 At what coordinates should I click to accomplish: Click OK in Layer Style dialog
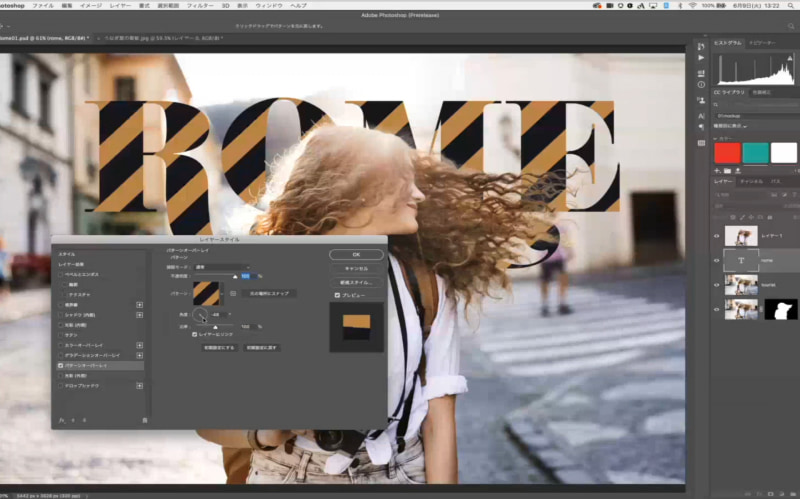click(x=356, y=254)
